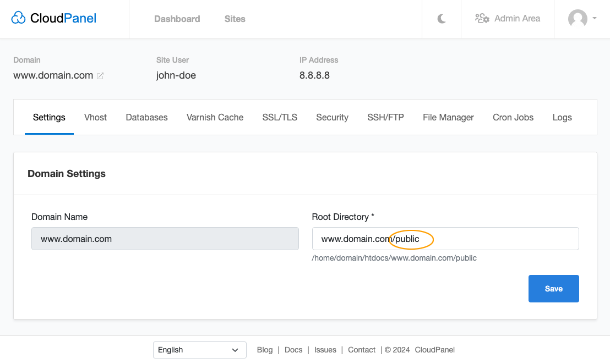Open the Sites menu

click(x=235, y=18)
